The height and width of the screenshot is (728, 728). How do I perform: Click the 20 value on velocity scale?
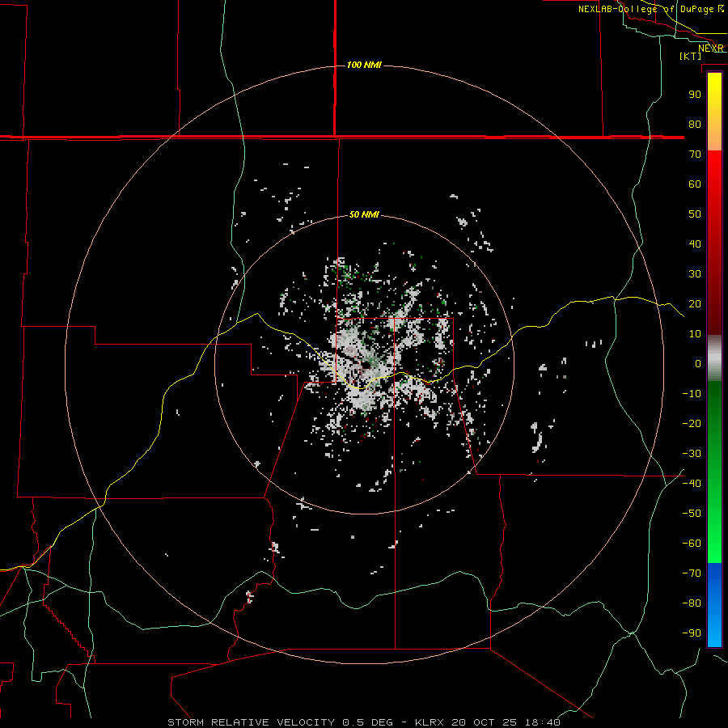(x=695, y=303)
